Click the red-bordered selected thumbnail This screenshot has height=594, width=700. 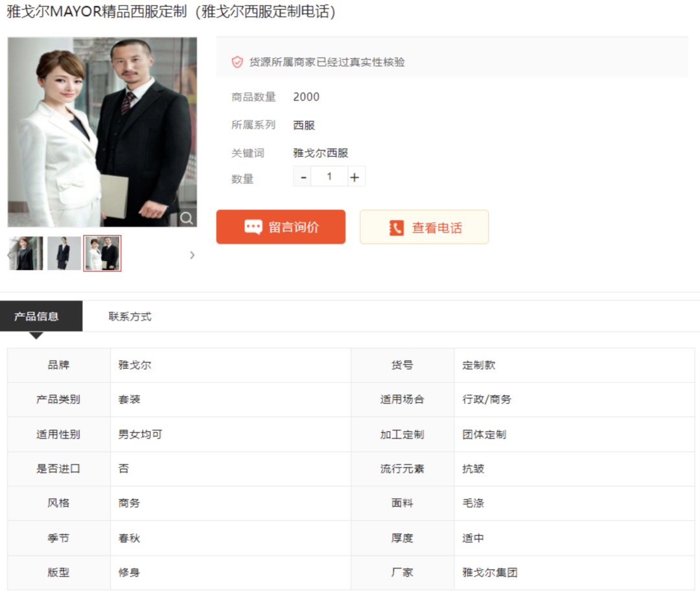[102, 253]
